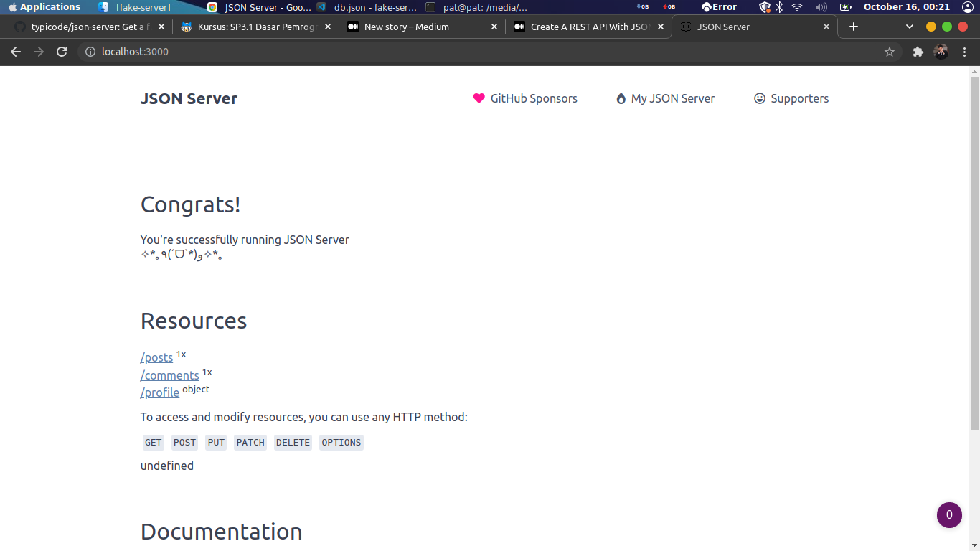
Task: Click the 'undefined' text below the methods
Action: [167, 466]
